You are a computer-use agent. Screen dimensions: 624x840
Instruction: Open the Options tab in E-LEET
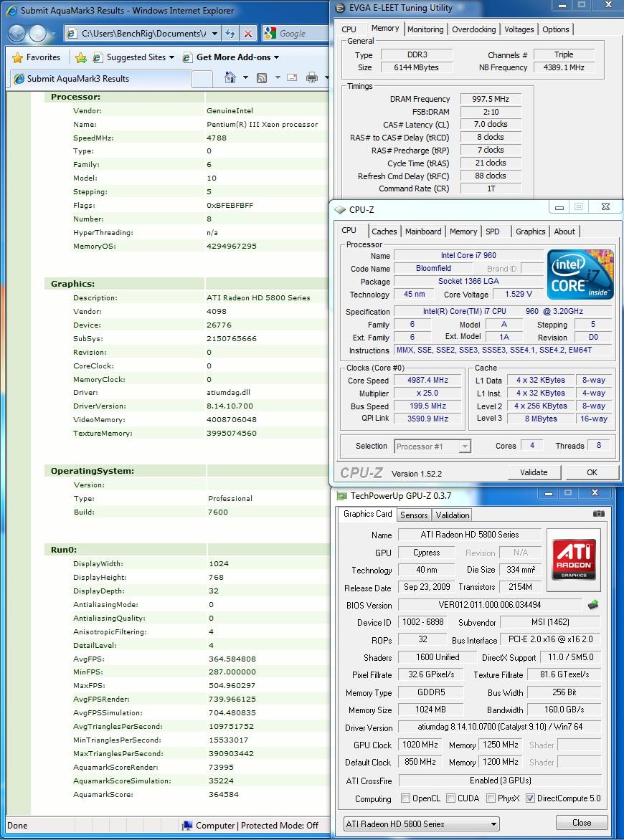click(x=555, y=29)
